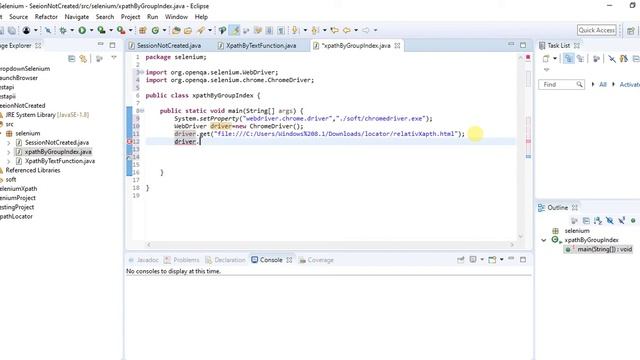Toggle Block Selection Mode in the toolbar
The image size is (640, 360).
269,30
